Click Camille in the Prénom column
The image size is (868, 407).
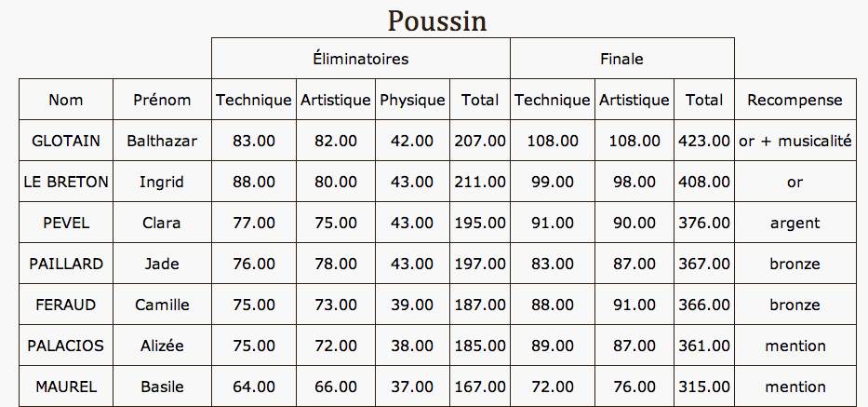pos(162,305)
